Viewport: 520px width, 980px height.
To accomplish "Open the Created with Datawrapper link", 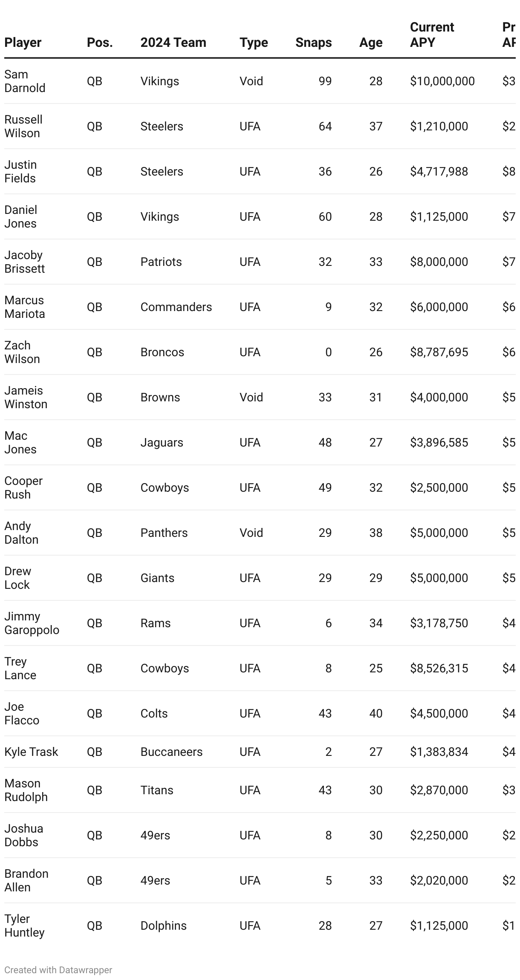I will (x=58, y=970).
